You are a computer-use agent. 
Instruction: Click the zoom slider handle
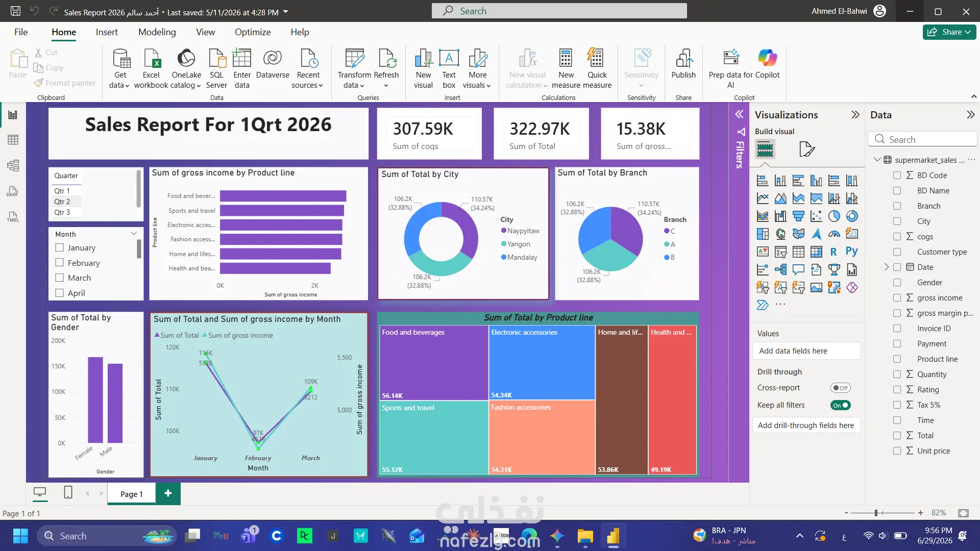point(876,513)
